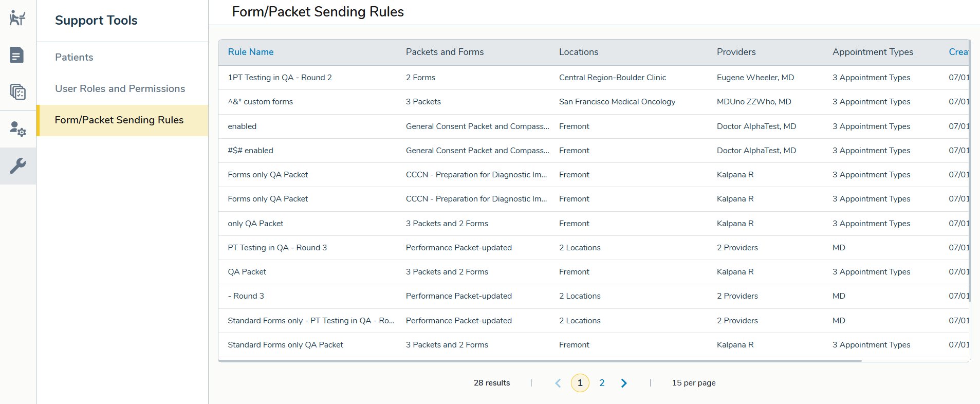980x404 pixels.
Task: Open the 15 per page selector
Action: [x=693, y=383]
